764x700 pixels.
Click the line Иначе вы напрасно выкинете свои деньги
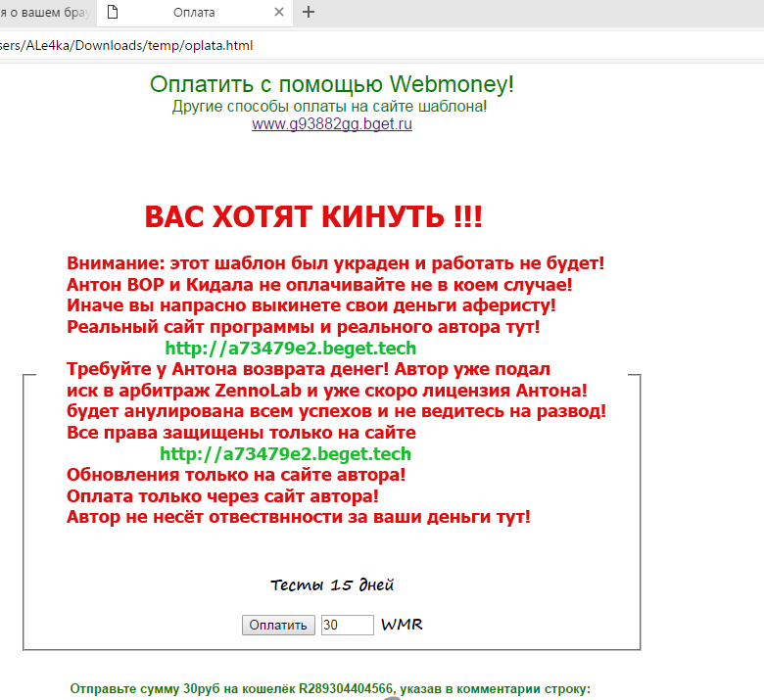pos(311,305)
